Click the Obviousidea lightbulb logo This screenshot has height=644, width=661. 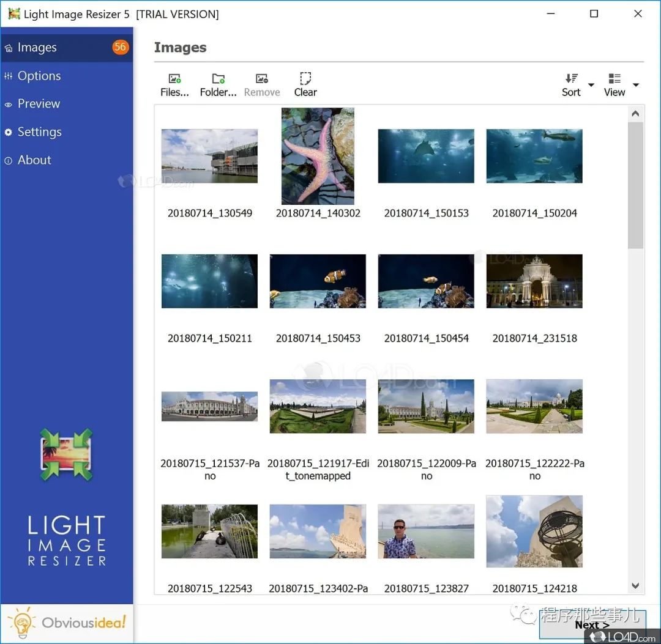[23, 623]
